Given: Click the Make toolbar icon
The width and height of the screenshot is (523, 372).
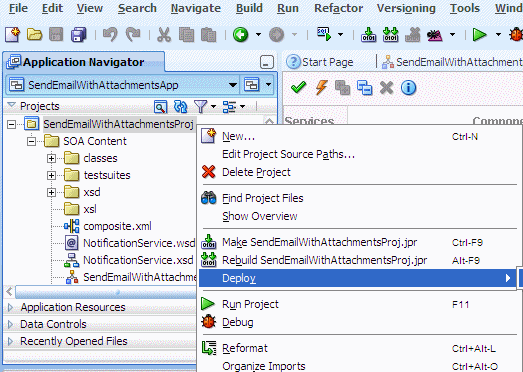Looking at the screenshot, I should (x=368, y=34).
